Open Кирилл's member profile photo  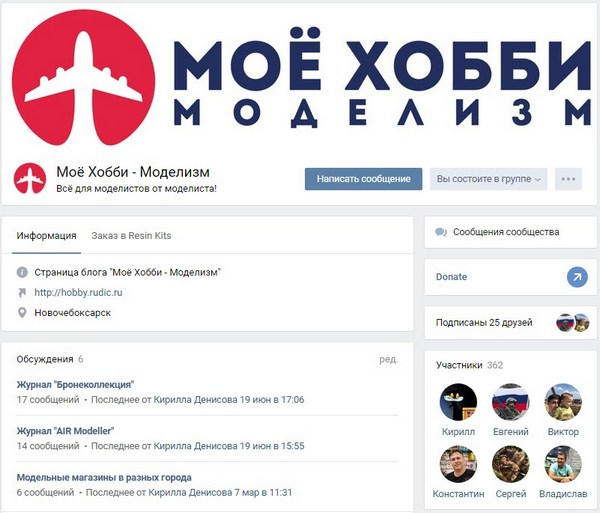458,402
